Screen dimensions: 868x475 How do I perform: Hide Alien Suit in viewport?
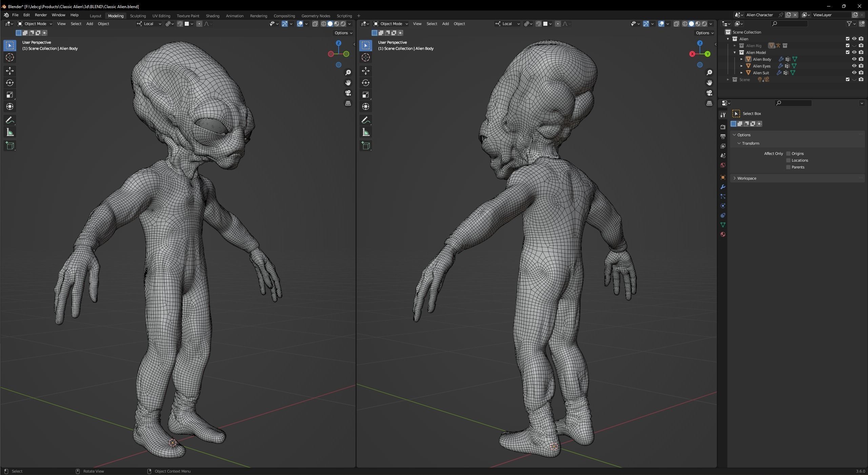(x=854, y=73)
